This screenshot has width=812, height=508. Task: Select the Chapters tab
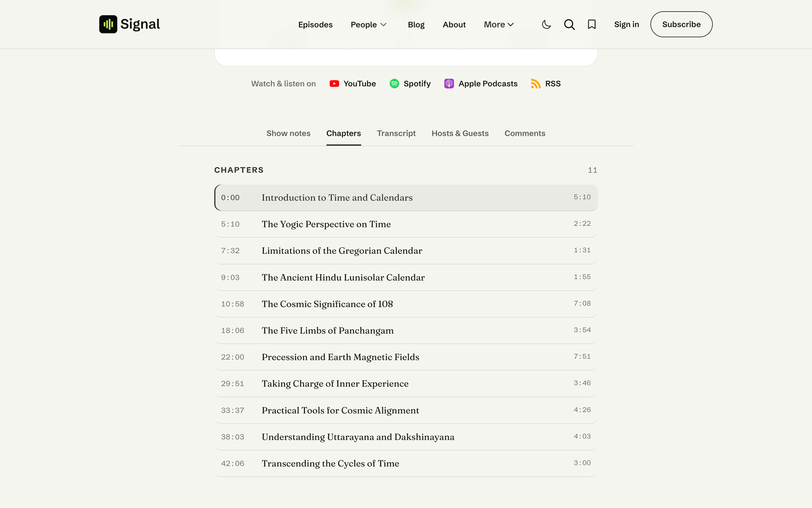click(343, 133)
